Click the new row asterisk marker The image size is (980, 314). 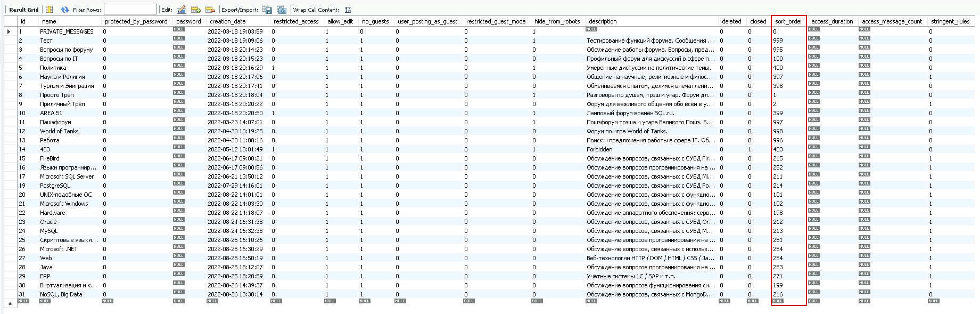(x=9, y=303)
